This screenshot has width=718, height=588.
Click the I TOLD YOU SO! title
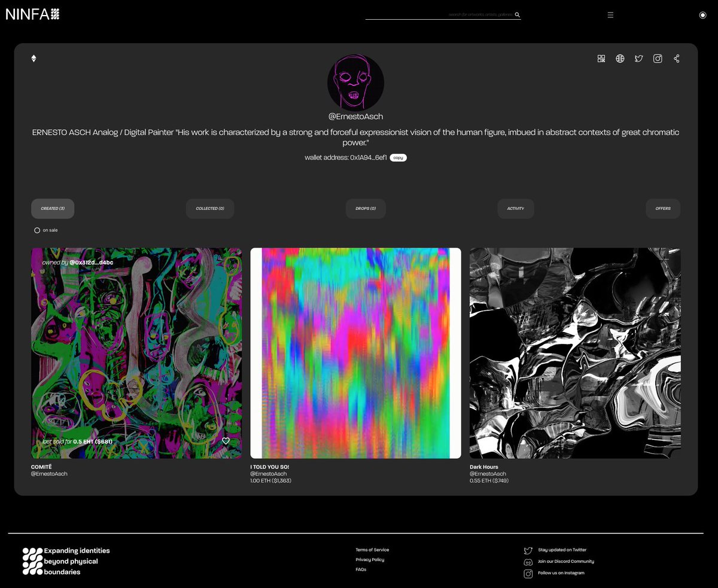(x=270, y=467)
